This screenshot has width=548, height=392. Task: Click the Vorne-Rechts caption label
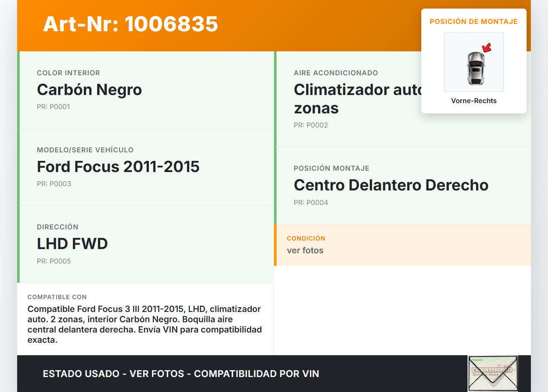474,101
